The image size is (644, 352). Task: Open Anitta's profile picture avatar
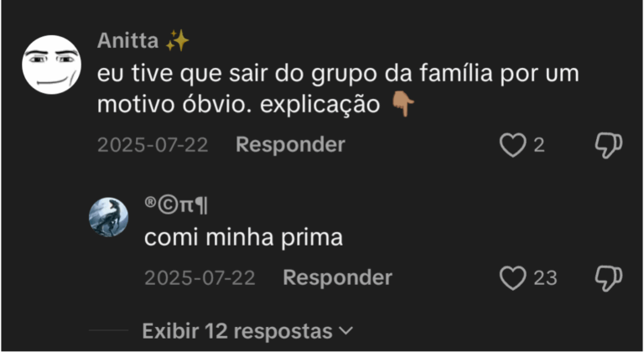(x=50, y=64)
